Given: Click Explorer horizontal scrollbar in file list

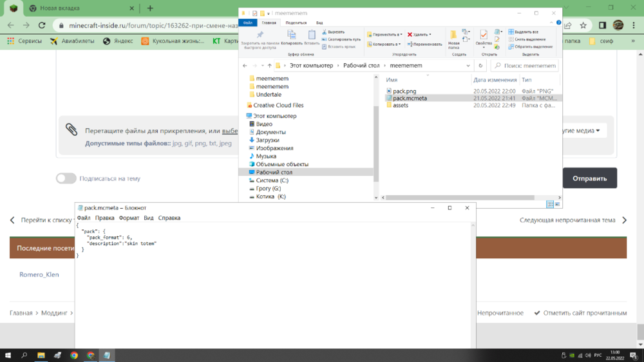Looking at the screenshot, I should [x=460, y=198].
